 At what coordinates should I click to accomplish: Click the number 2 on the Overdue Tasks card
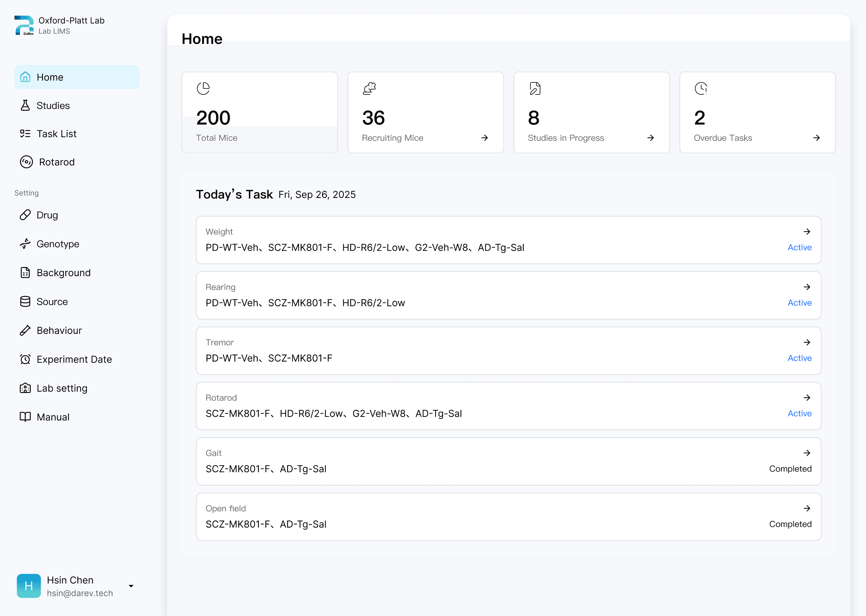click(x=700, y=118)
